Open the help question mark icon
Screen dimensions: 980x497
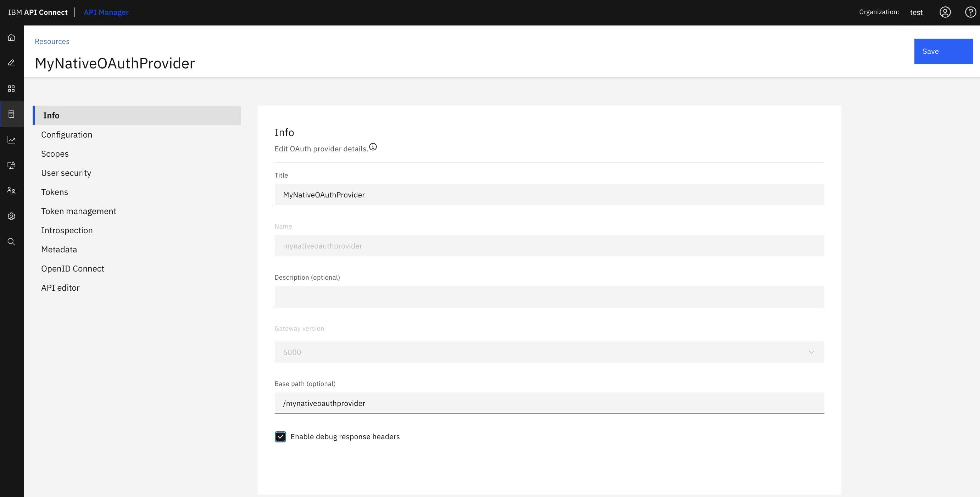pos(970,12)
